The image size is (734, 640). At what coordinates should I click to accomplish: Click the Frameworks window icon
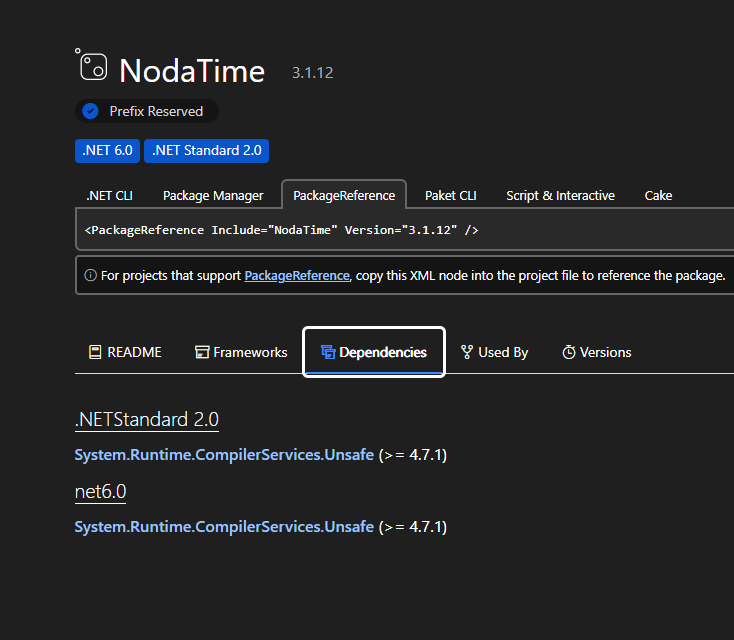[x=202, y=352]
